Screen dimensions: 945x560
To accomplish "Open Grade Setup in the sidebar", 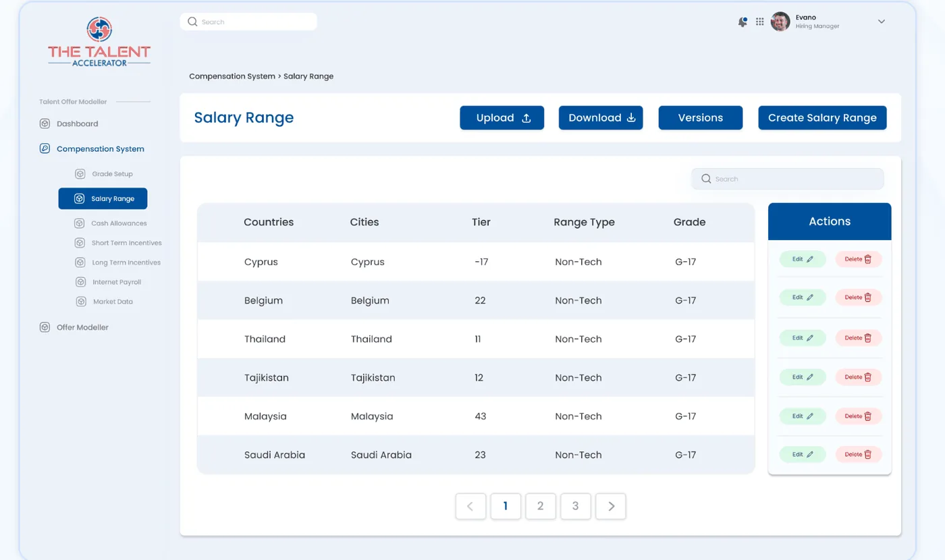I will 104,174.
